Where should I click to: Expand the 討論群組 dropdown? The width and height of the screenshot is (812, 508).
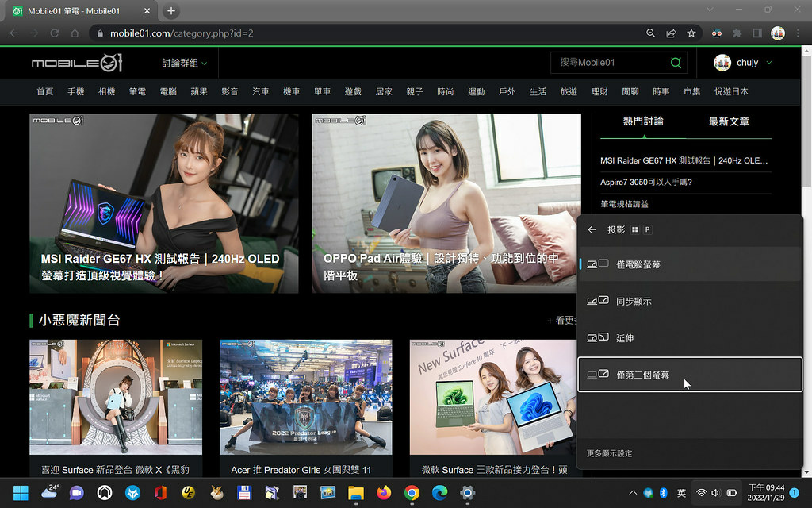click(x=184, y=63)
